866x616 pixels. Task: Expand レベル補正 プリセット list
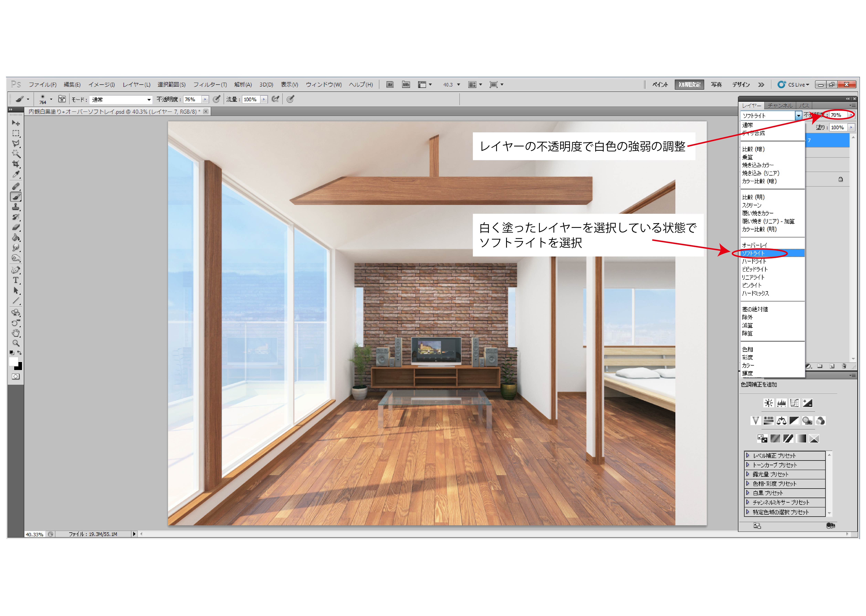click(748, 455)
